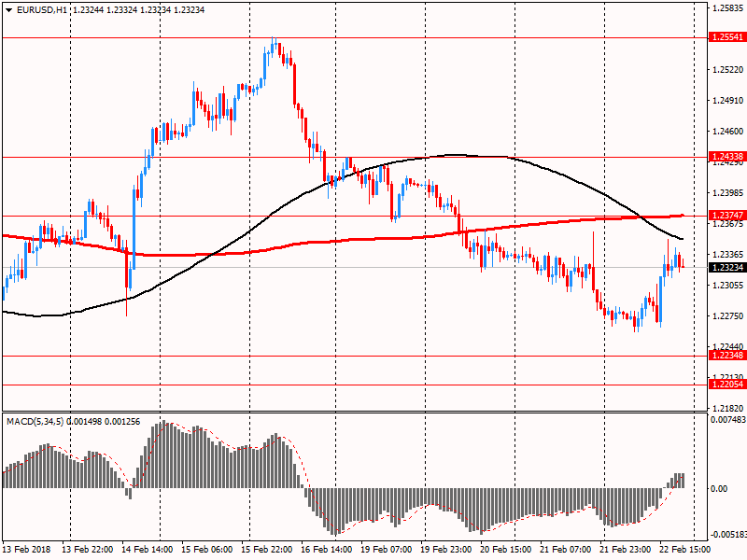Select the 1.21820 price scale value

pyautogui.click(x=728, y=408)
